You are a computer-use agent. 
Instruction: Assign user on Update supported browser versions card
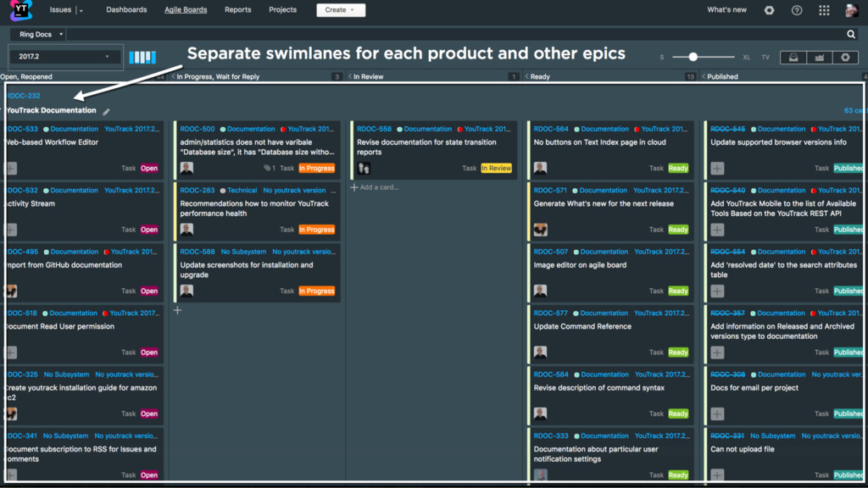(717, 168)
